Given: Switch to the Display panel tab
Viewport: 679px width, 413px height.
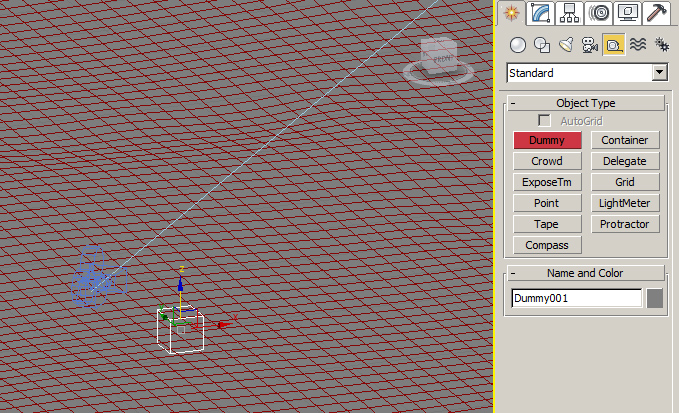Looking at the screenshot, I should pyautogui.click(x=627, y=13).
